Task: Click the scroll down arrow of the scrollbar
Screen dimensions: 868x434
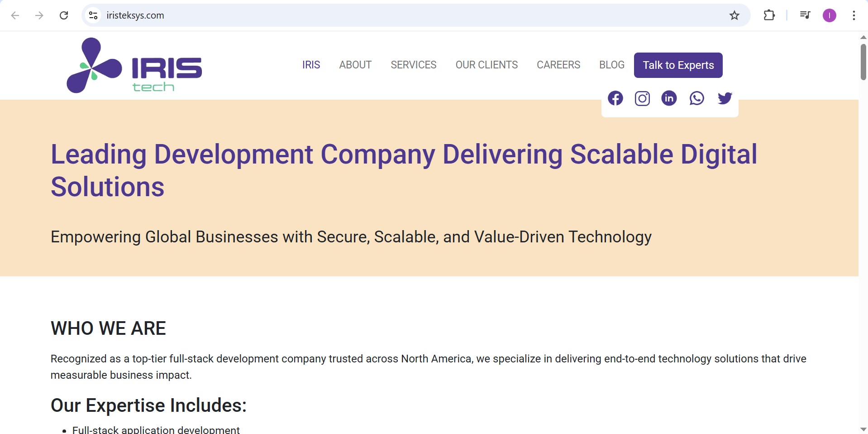Action: coord(863,429)
